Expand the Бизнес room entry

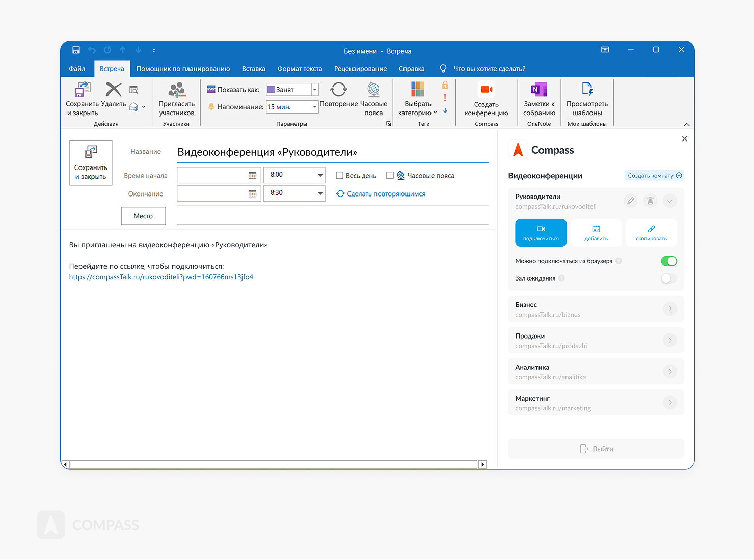(670, 309)
